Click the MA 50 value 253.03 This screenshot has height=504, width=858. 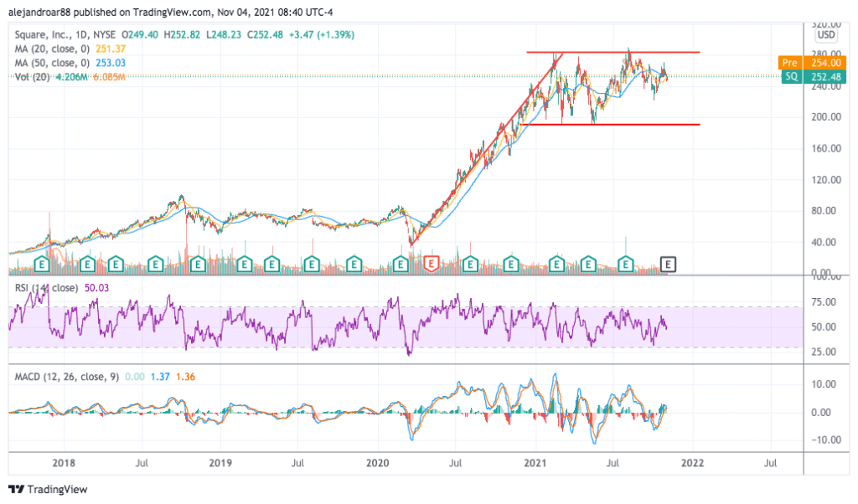tap(111, 63)
